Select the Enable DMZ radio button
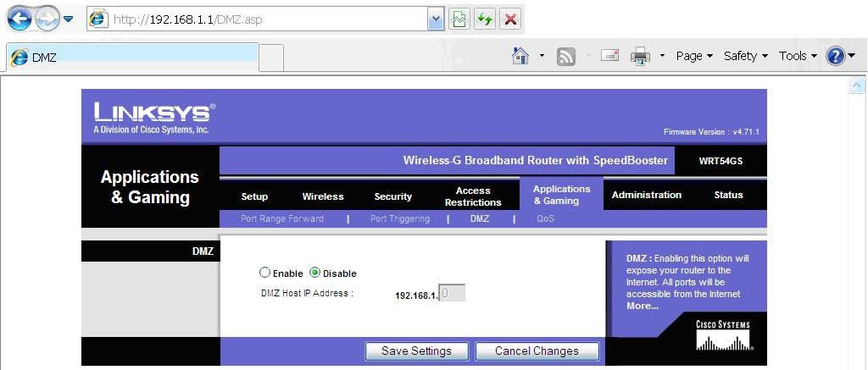Screen dimensions: 868x370 click(264, 273)
